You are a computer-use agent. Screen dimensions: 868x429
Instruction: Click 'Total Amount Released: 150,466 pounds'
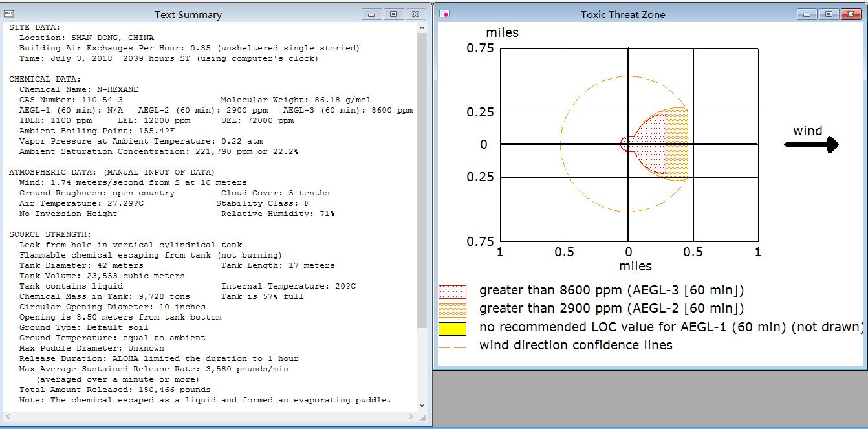click(x=115, y=390)
